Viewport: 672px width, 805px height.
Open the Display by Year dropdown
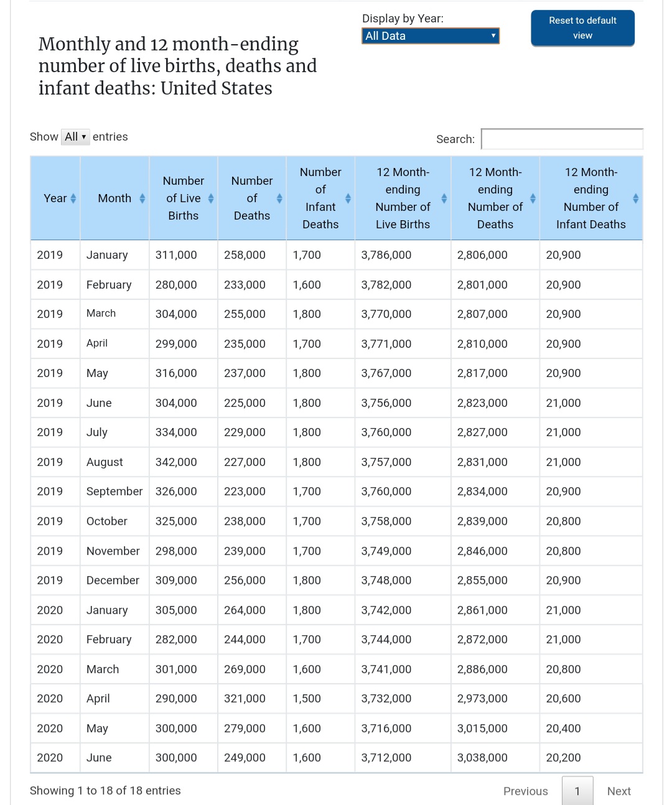point(431,36)
